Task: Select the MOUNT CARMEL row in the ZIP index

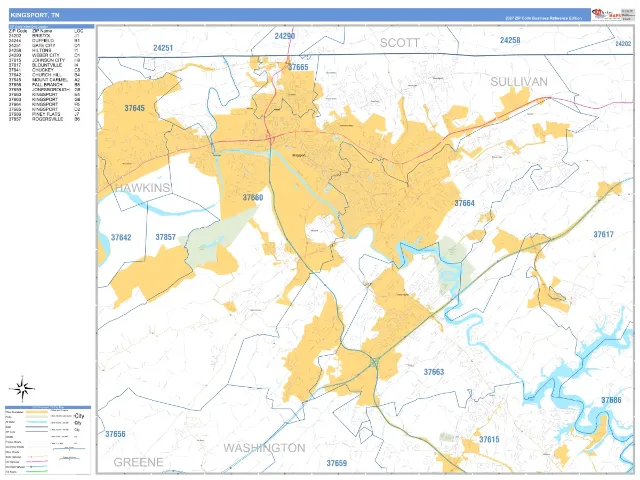Action: pyautogui.click(x=44, y=80)
